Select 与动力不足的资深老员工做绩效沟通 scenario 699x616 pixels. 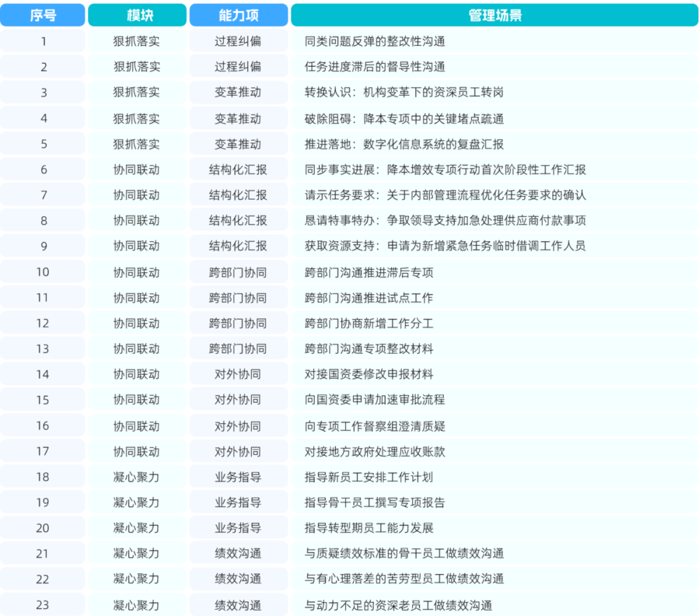click(398, 605)
